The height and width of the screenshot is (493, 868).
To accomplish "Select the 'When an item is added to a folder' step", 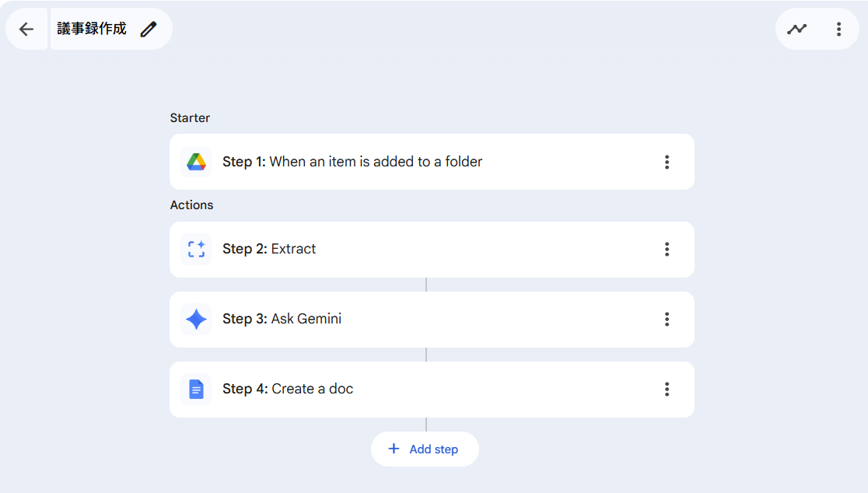I will pos(376,162).
